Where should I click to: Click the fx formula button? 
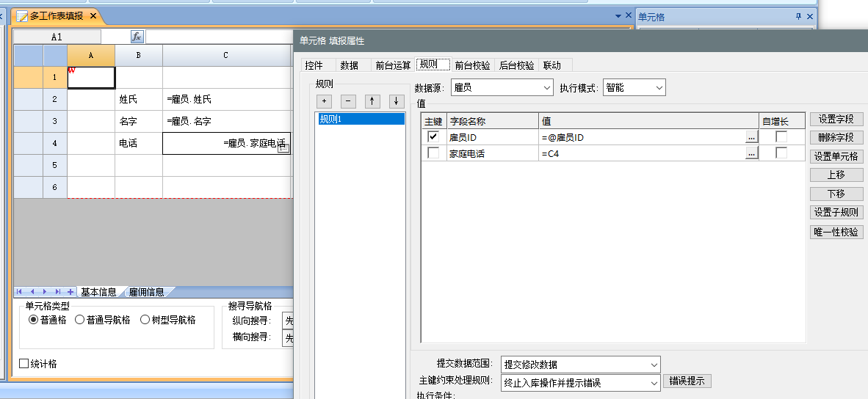[137, 37]
